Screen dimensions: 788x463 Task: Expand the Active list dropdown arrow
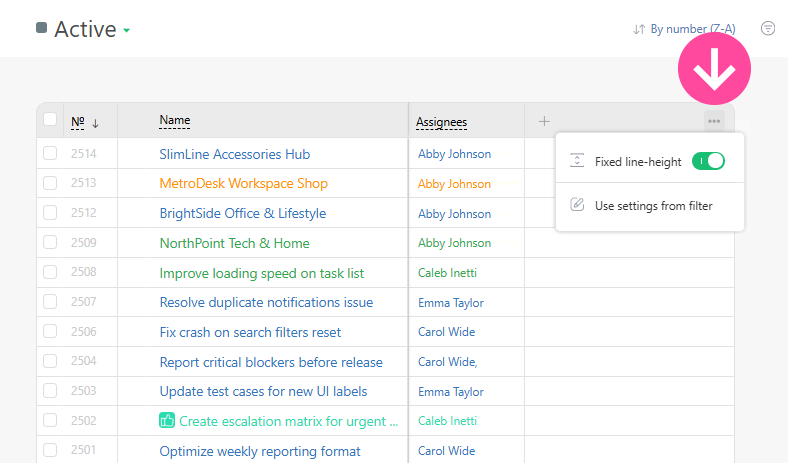(127, 31)
